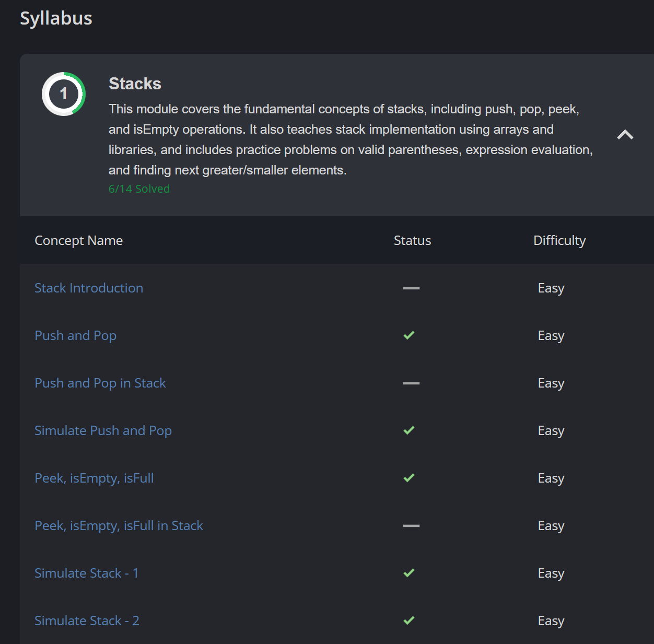Viewport: 654px width, 644px height.
Task: Click the dash beside Peek, isEmpty, isFull in Stack
Action: 411,525
